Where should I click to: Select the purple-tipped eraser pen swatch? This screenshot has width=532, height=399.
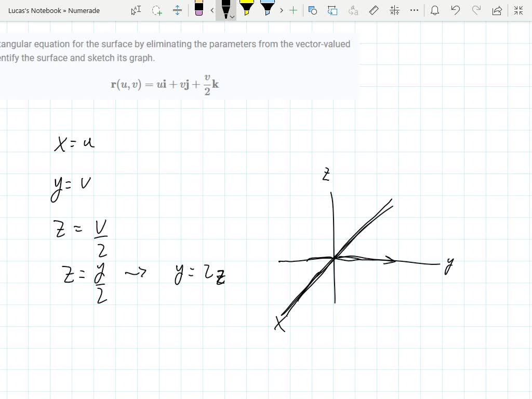[x=198, y=10]
